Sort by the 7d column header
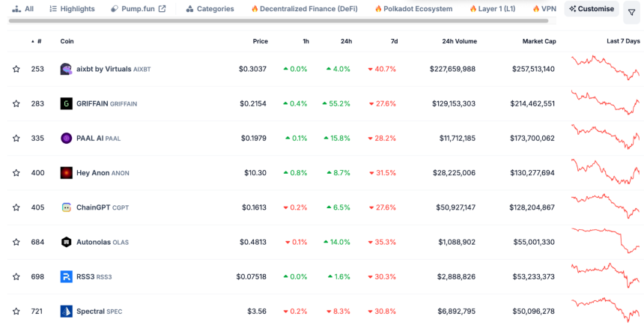644x328 pixels. point(394,41)
